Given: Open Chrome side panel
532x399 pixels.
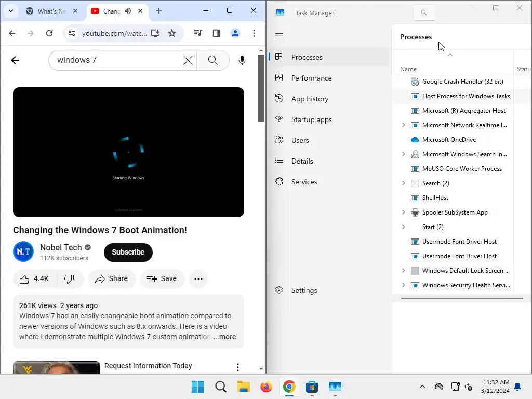Looking at the screenshot, I should coord(217,33).
